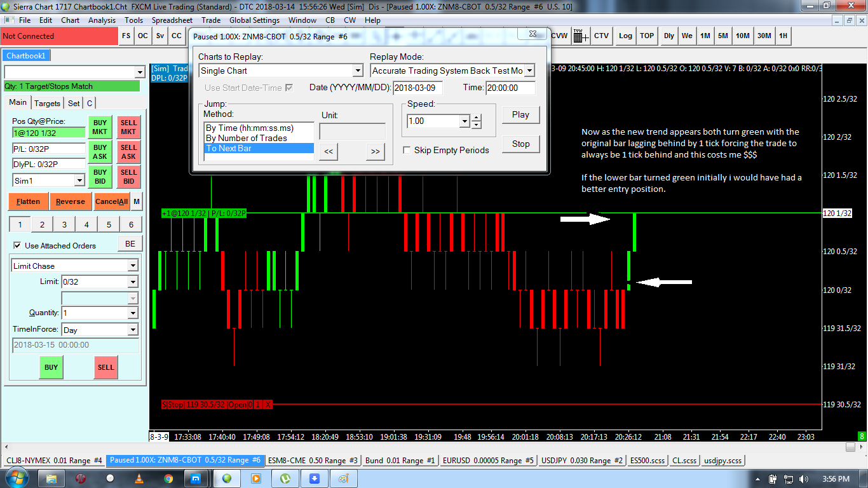Open the File menu

click(x=25, y=20)
